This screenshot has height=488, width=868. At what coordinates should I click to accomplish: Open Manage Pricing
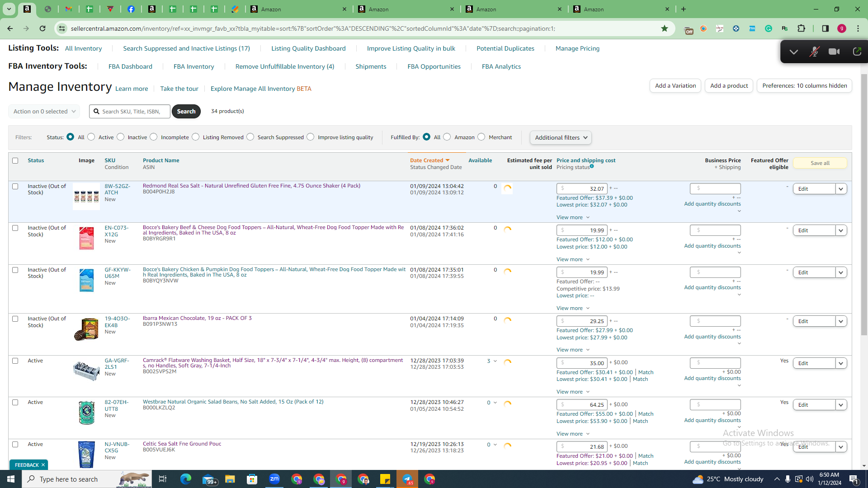click(x=577, y=48)
